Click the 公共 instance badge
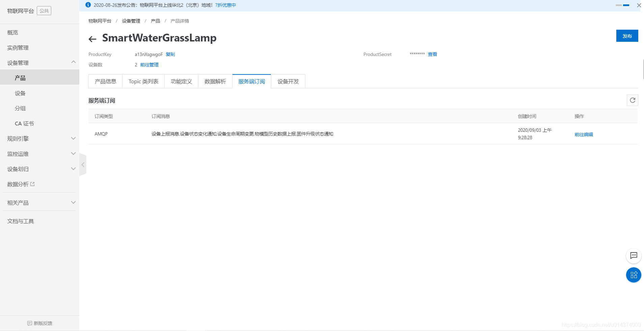This screenshot has height=331, width=644. pyautogui.click(x=44, y=11)
